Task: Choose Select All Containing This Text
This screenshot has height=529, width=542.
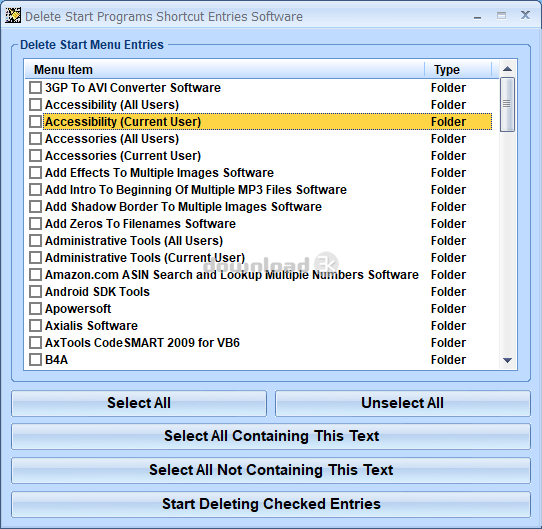Action: click(271, 436)
